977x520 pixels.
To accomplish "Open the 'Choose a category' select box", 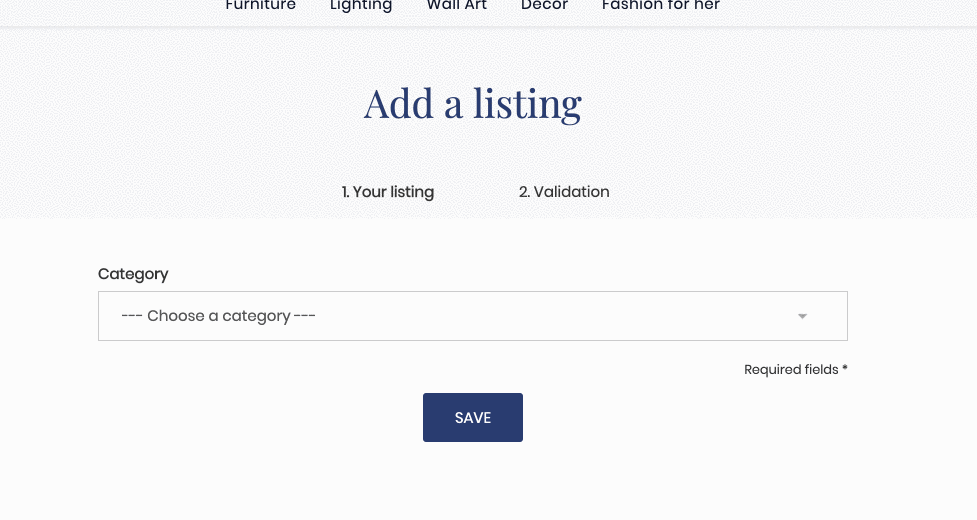I will point(472,316).
